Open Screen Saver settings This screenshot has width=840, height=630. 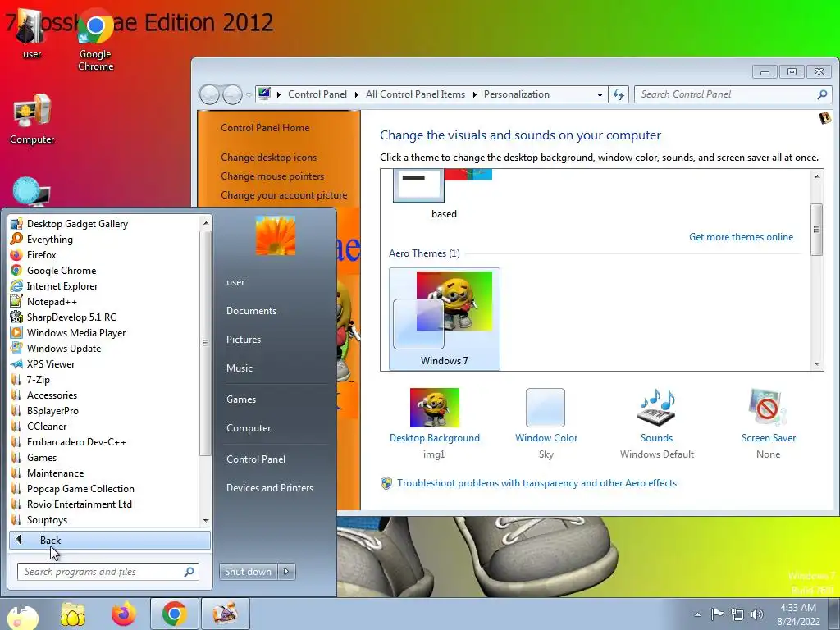[x=768, y=423]
